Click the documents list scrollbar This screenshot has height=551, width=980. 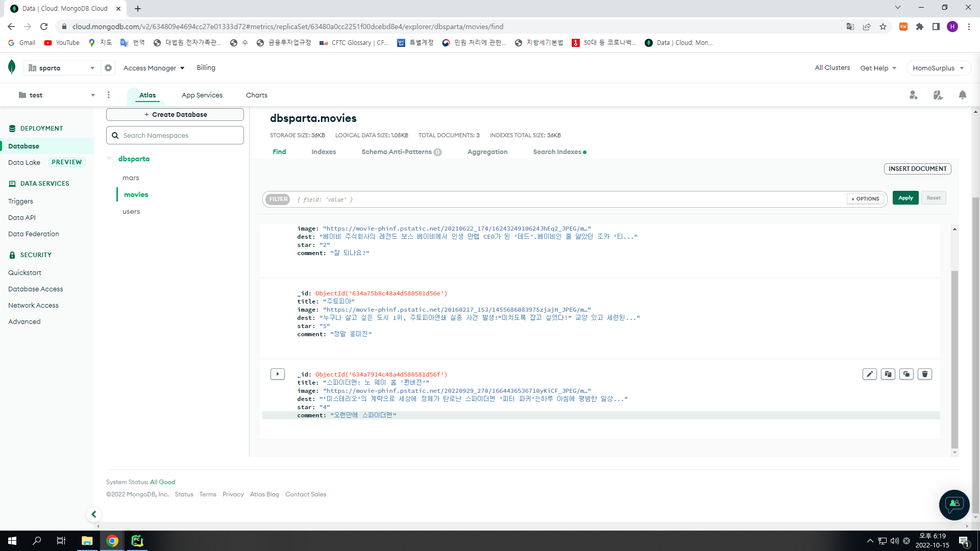tap(954, 359)
